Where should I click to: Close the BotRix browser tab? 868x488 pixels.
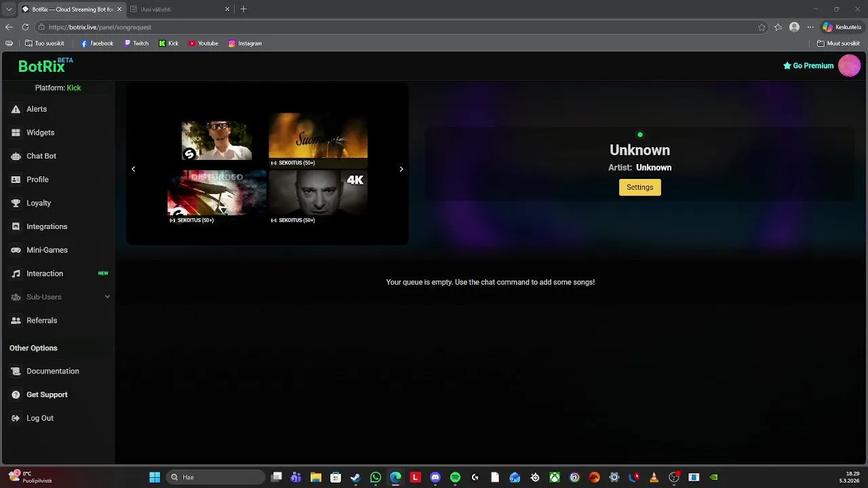(x=119, y=9)
